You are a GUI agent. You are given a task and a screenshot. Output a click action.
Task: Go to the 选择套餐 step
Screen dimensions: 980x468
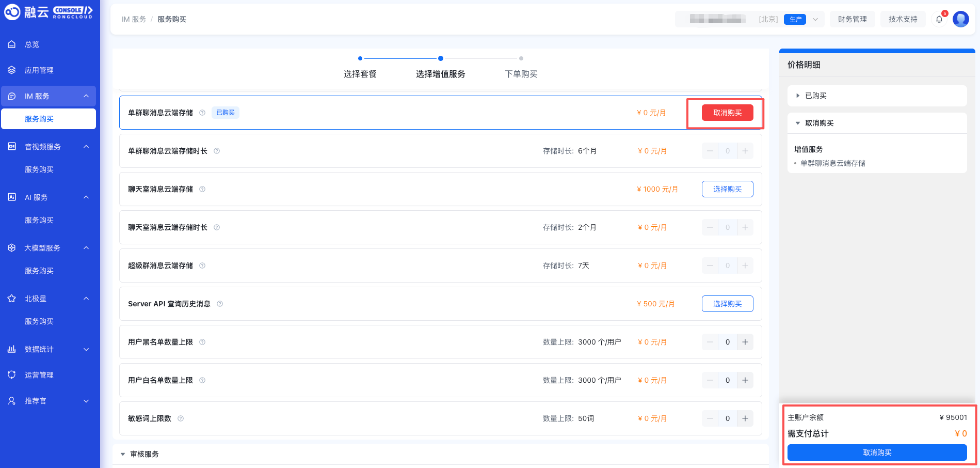(x=360, y=74)
